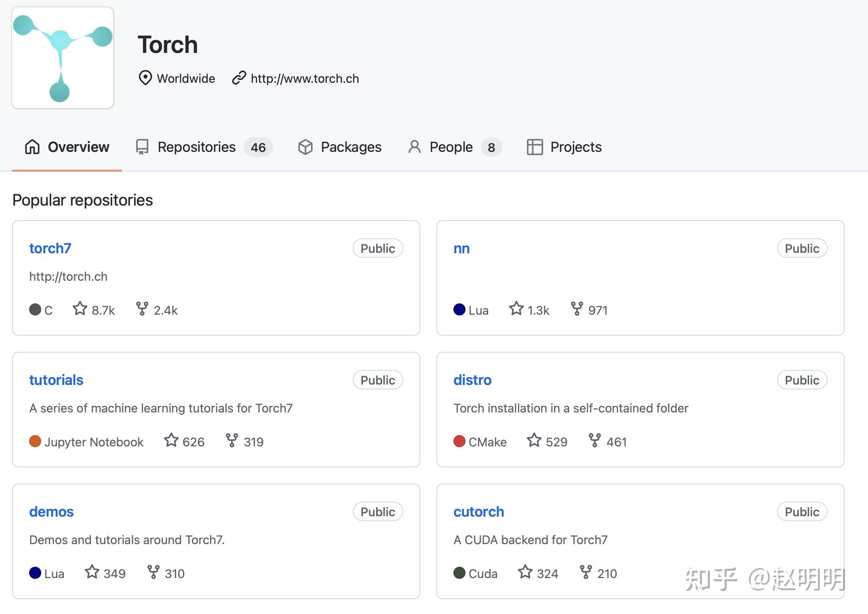Click the location pin icon beside Worldwide
Screen dimensions: 868x614
tap(146, 78)
